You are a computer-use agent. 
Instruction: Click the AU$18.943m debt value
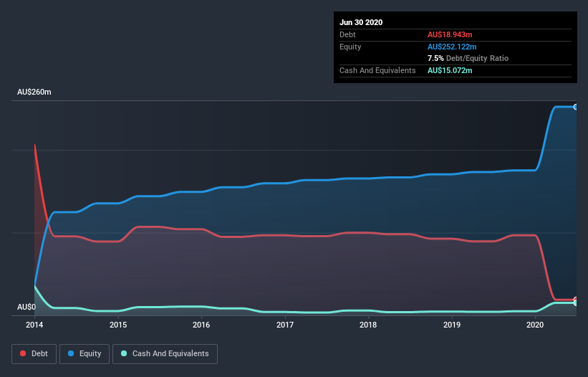coord(450,34)
